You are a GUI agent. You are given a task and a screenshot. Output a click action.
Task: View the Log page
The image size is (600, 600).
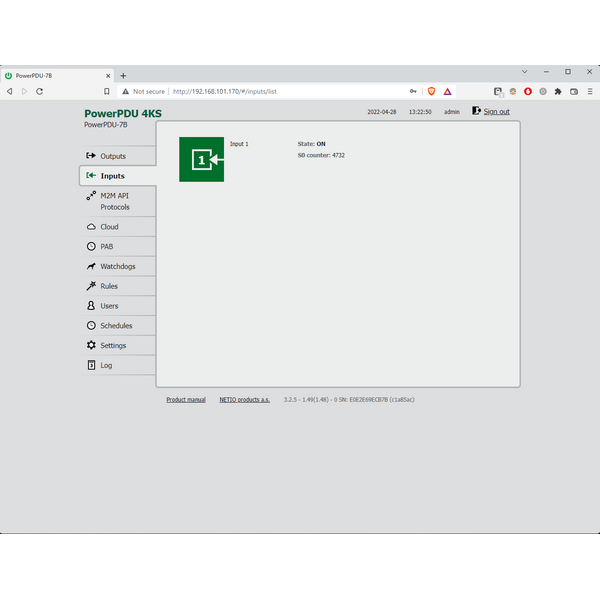pos(106,365)
